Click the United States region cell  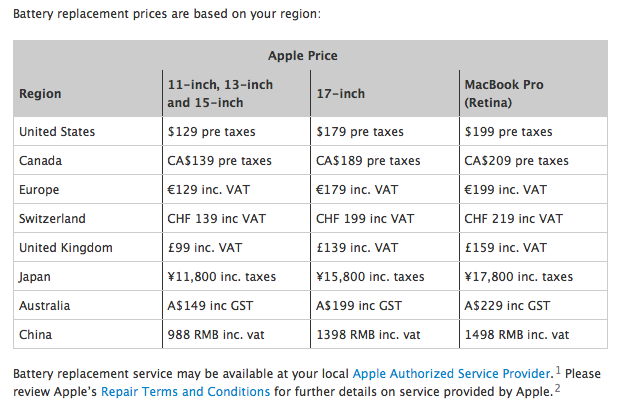pos(56,132)
